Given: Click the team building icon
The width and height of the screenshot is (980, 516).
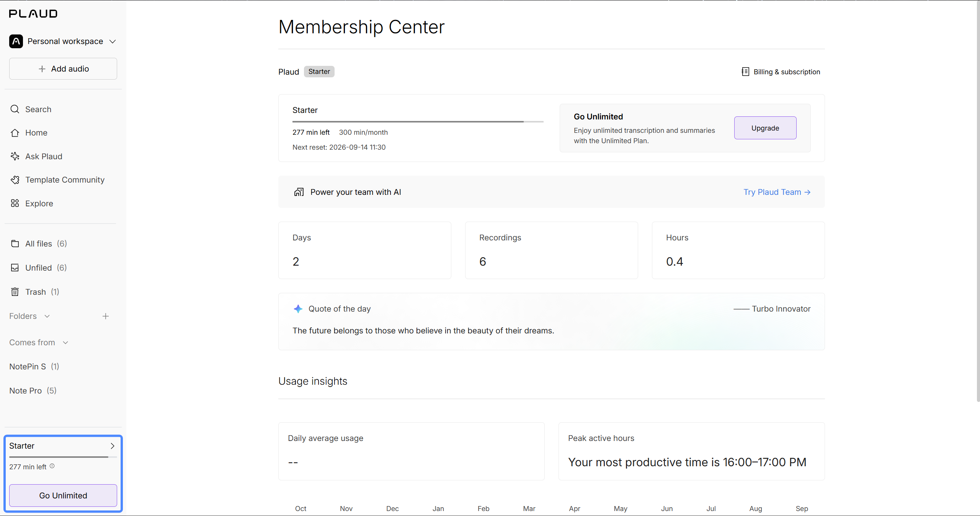Looking at the screenshot, I should (299, 192).
